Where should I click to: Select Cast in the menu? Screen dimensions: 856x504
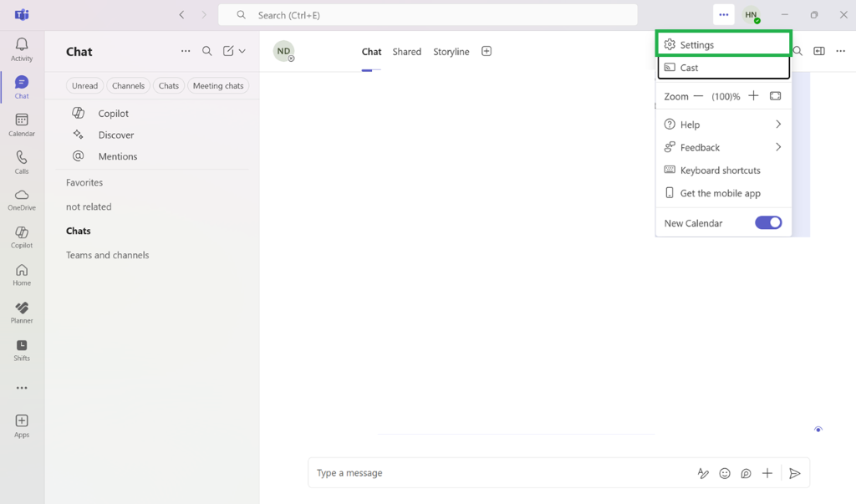[x=723, y=68]
